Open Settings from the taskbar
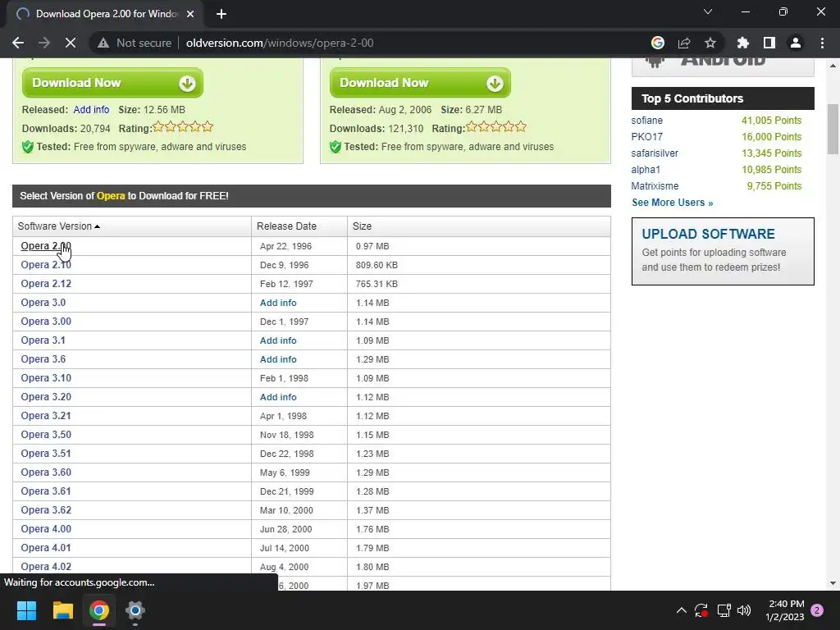 point(135,610)
